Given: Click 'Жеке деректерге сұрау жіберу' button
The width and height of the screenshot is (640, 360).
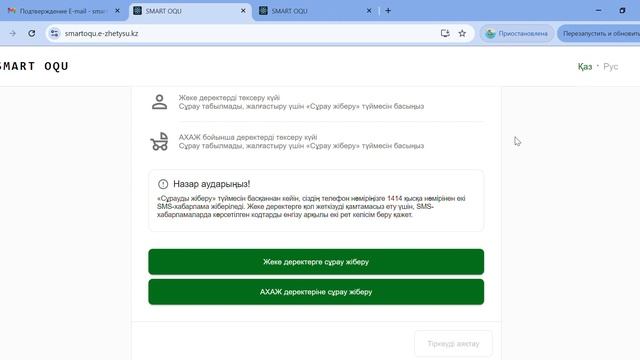Looking at the screenshot, I should (x=316, y=262).
